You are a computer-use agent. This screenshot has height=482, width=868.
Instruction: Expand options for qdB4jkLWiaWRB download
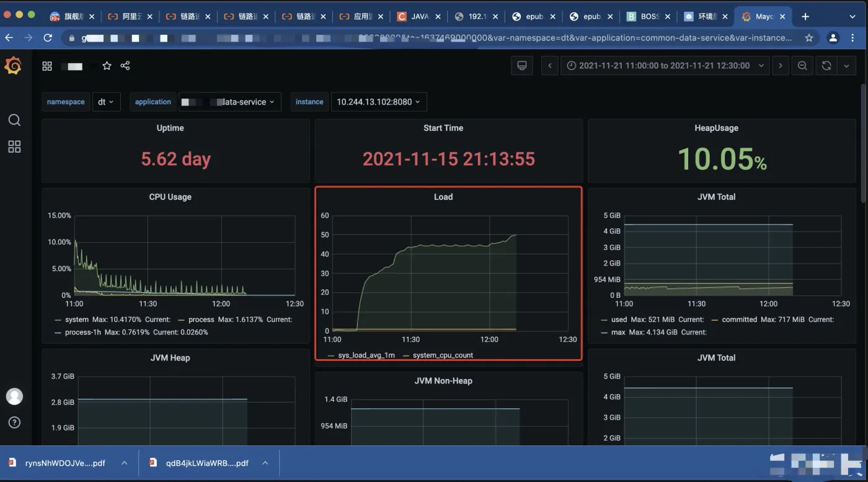click(x=265, y=463)
